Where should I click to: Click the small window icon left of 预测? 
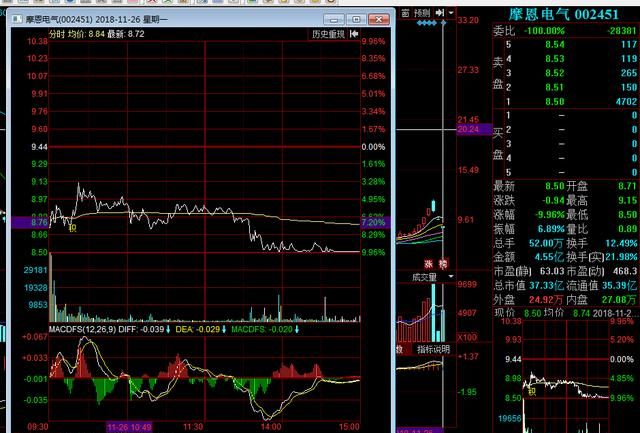pos(403,11)
